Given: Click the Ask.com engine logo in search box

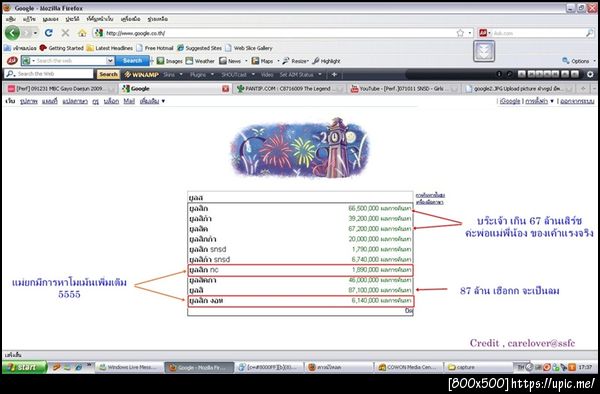Looking at the screenshot, I should 483,33.
